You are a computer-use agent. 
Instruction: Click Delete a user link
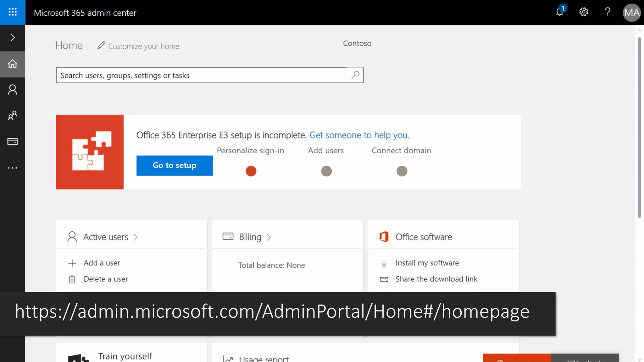(106, 279)
